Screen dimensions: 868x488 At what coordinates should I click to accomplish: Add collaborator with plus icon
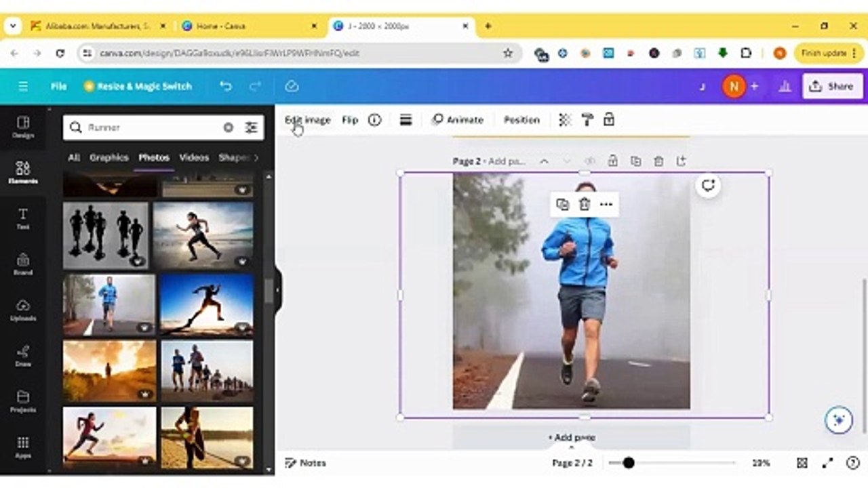point(754,86)
